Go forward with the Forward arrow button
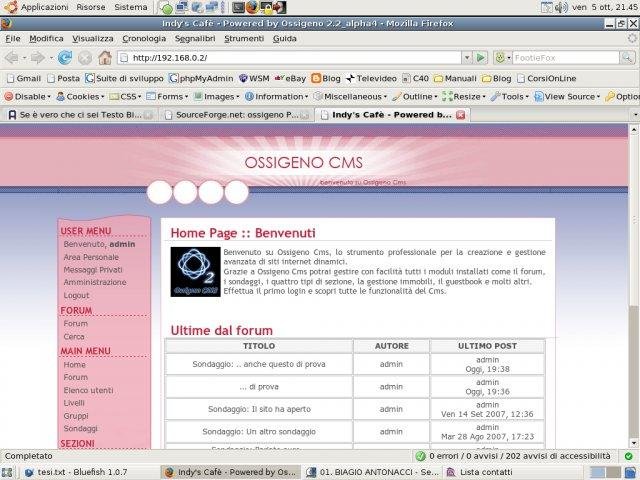This screenshot has height=480, width=640. pos(38,58)
